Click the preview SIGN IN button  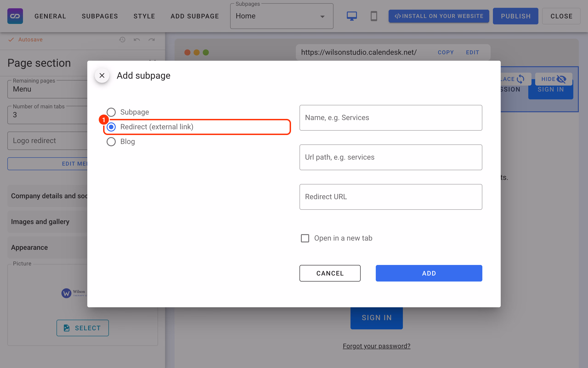376,318
